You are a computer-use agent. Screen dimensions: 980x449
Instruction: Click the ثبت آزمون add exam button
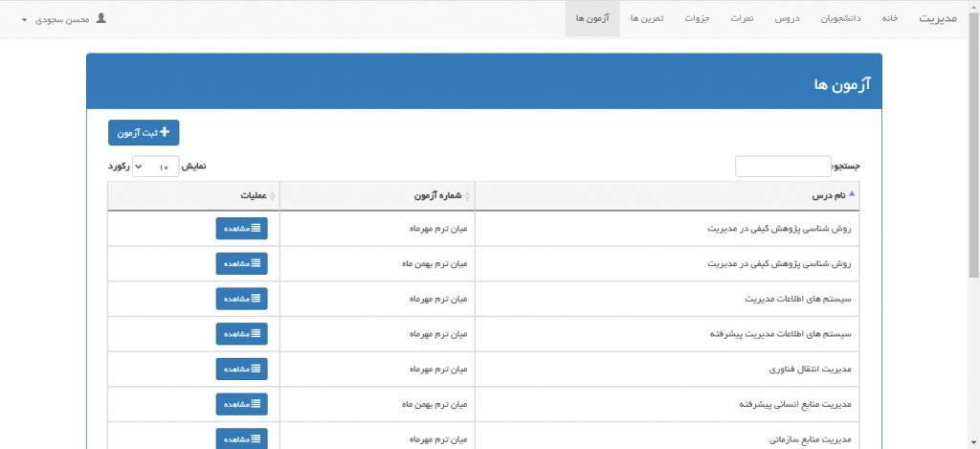click(144, 132)
